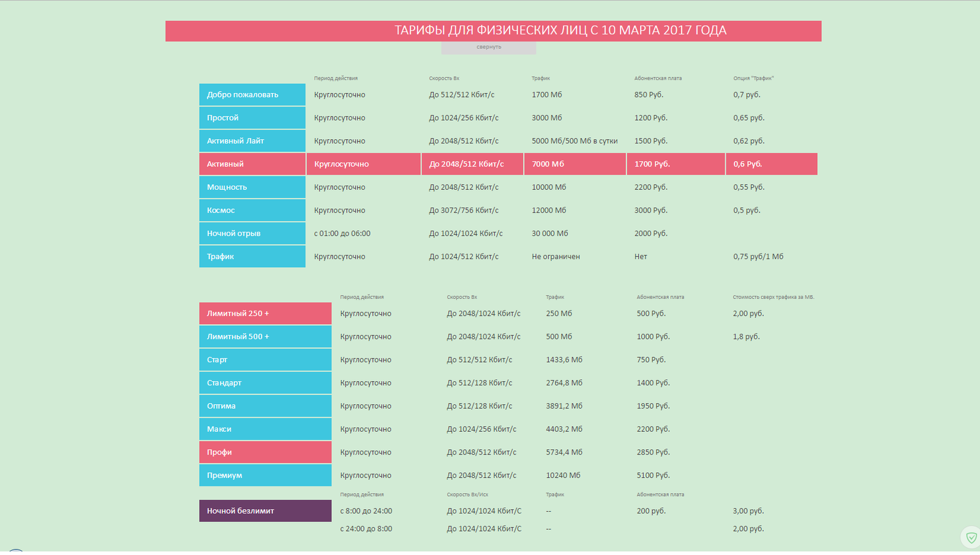980x555 pixels.
Task: Choose the 'Старт' tariff
Action: coord(265,360)
